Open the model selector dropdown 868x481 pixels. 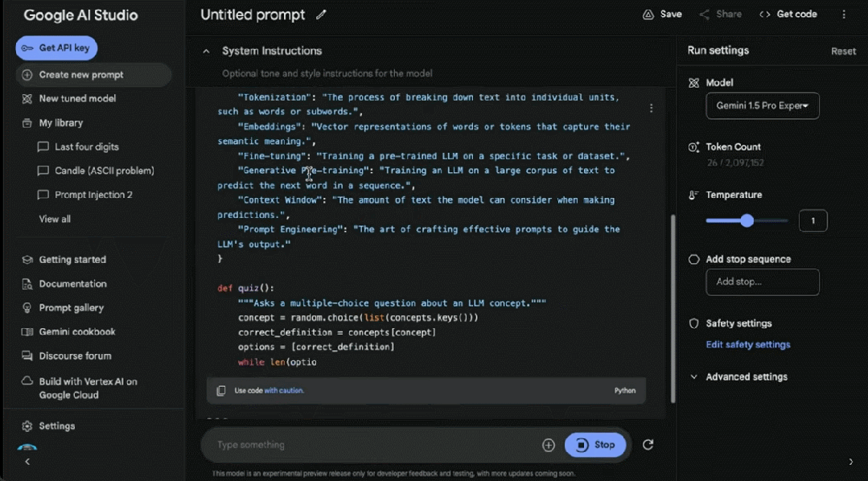click(x=762, y=105)
